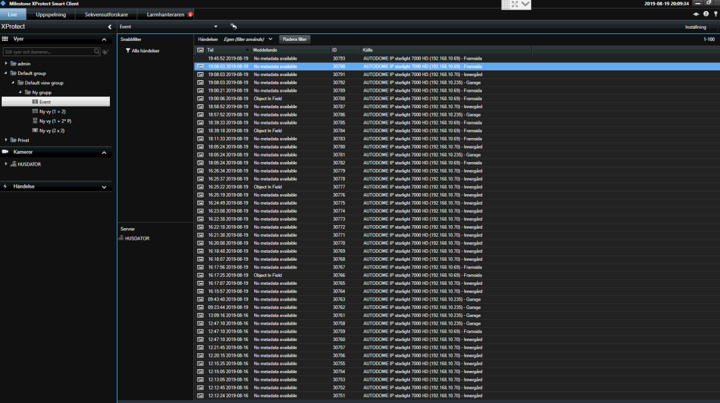This screenshot has height=403, width=720.
Task: Click the image icon in the table header
Action: pyautogui.click(x=200, y=50)
